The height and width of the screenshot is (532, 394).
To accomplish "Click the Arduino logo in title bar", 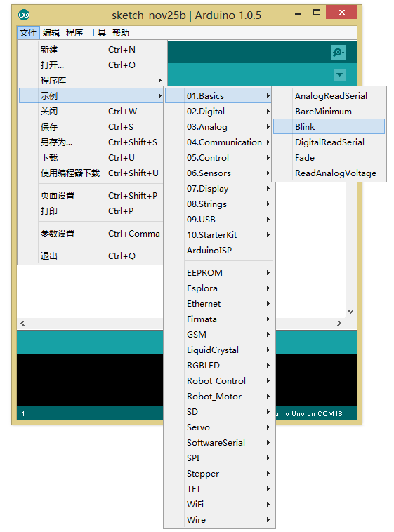I will pos(24,15).
